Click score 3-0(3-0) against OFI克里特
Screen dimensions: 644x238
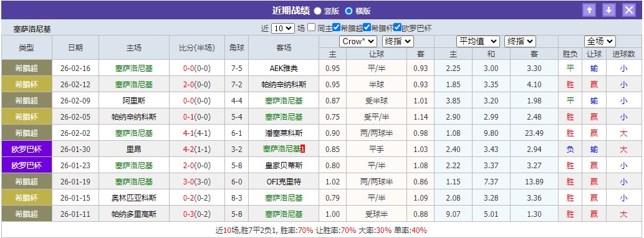click(197, 181)
